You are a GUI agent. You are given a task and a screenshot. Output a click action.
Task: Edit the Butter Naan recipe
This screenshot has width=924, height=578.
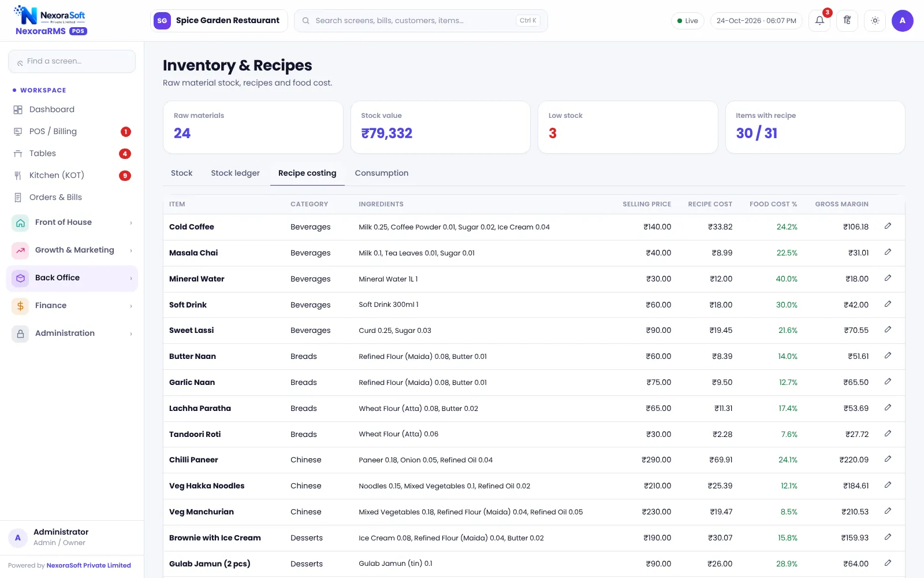tap(888, 355)
